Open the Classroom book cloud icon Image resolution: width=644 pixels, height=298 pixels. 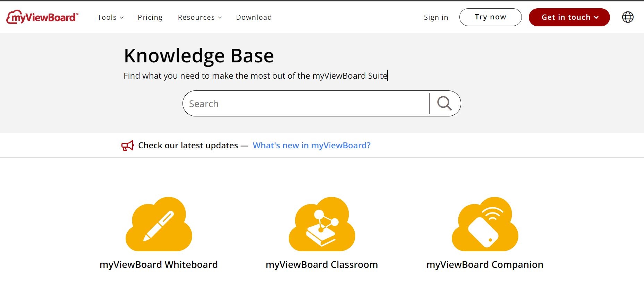pos(322,224)
